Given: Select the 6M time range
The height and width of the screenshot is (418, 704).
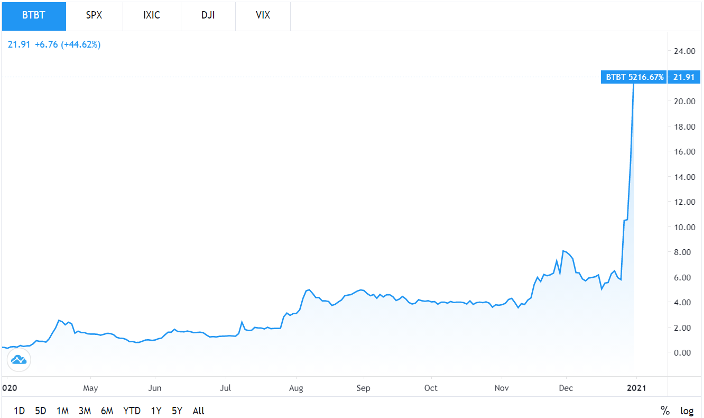Looking at the screenshot, I should pos(107,410).
